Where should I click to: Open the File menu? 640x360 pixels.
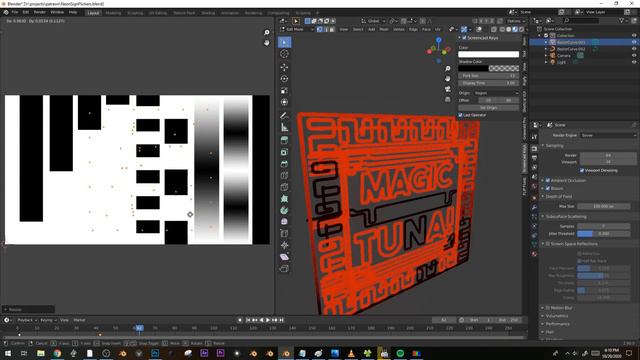pos(15,12)
